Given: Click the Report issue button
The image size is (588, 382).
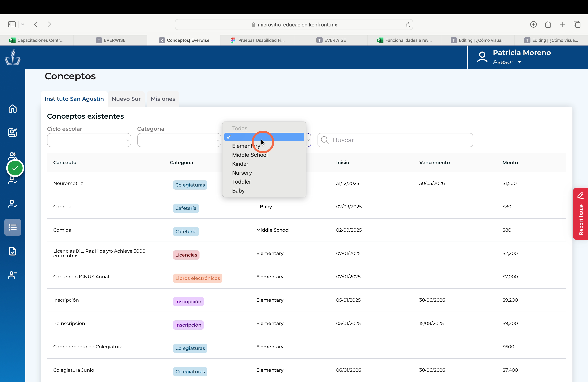Looking at the screenshot, I should [x=581, y=214].
